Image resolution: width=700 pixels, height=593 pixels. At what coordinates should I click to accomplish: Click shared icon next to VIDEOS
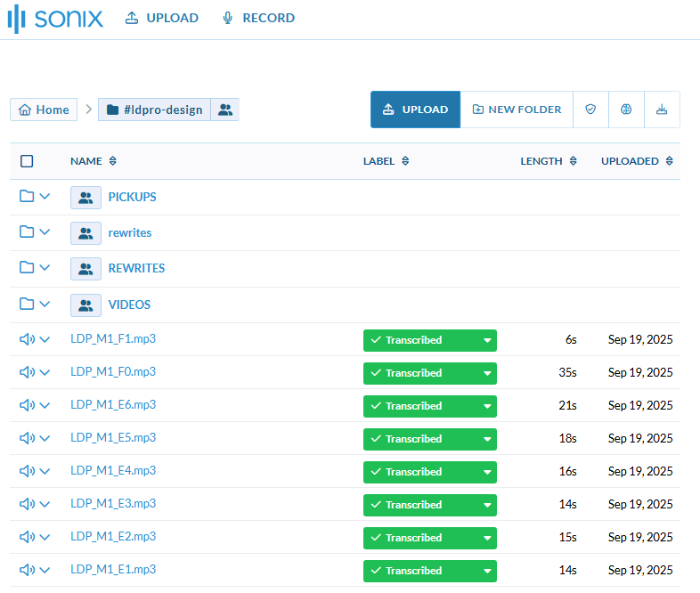click(85, 305)
